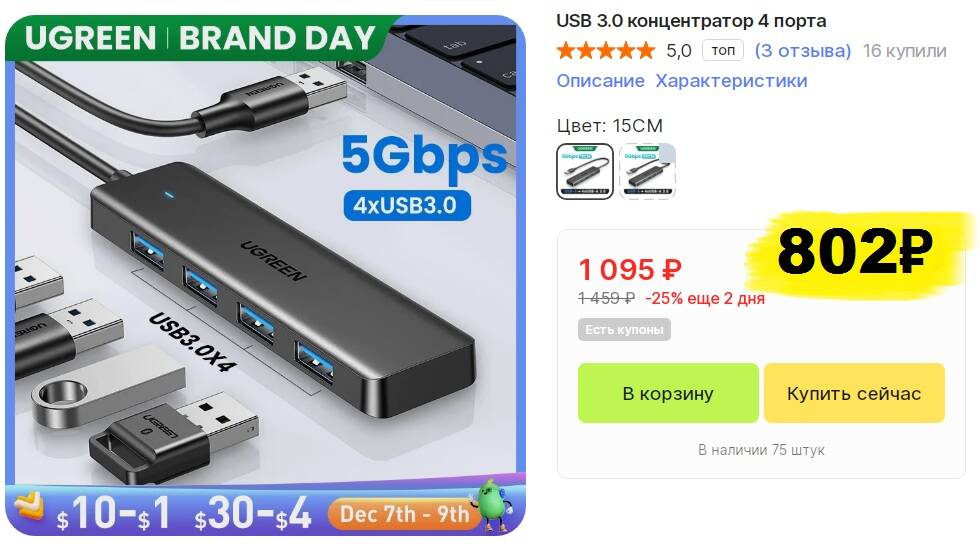This screenshot has width=980, height=556.
Task: Open the (3 отзыва) reviews link
Action: point(802,51)
